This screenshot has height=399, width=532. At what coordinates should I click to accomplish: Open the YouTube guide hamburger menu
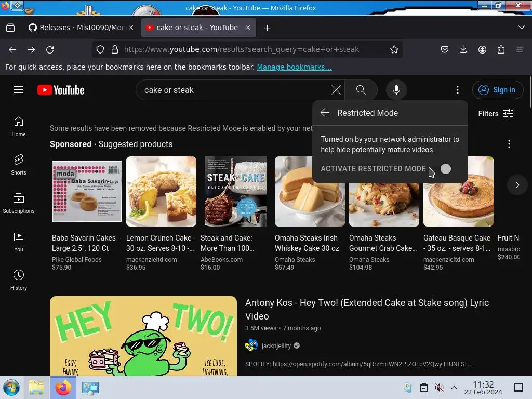pyautogui.click(x=19, y=89)
